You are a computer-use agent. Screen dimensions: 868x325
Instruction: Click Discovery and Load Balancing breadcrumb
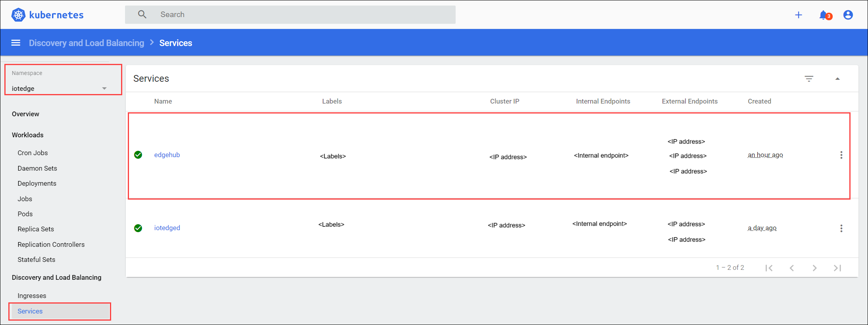[x=87, y=43]
